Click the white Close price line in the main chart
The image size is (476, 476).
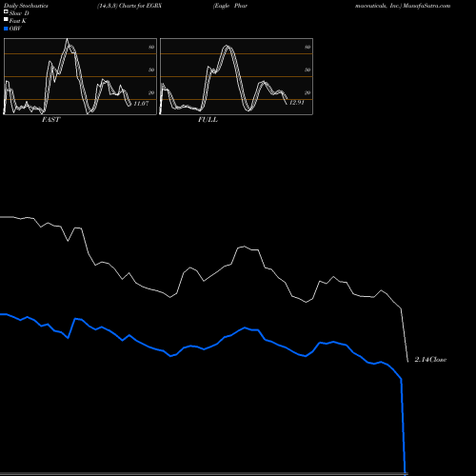203,281
